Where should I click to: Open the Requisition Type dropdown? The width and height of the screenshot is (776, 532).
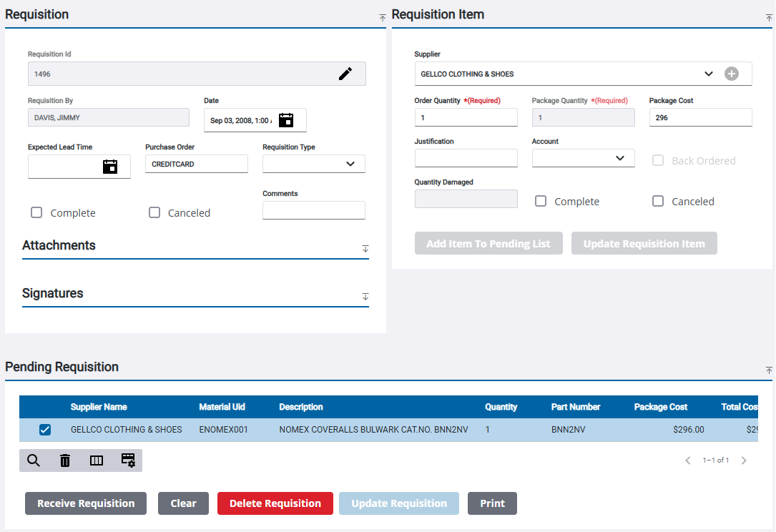pyautogui.click(x=351, y=164)
